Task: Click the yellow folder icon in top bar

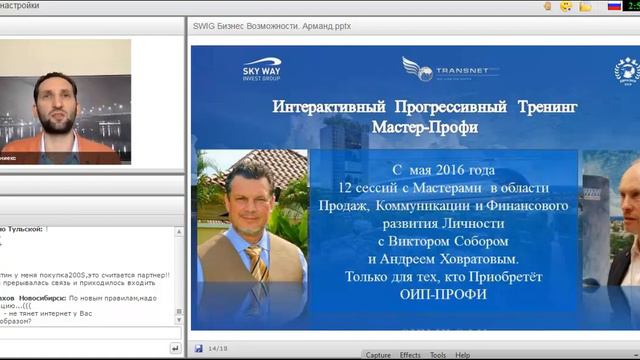Action: coord(585,7)
